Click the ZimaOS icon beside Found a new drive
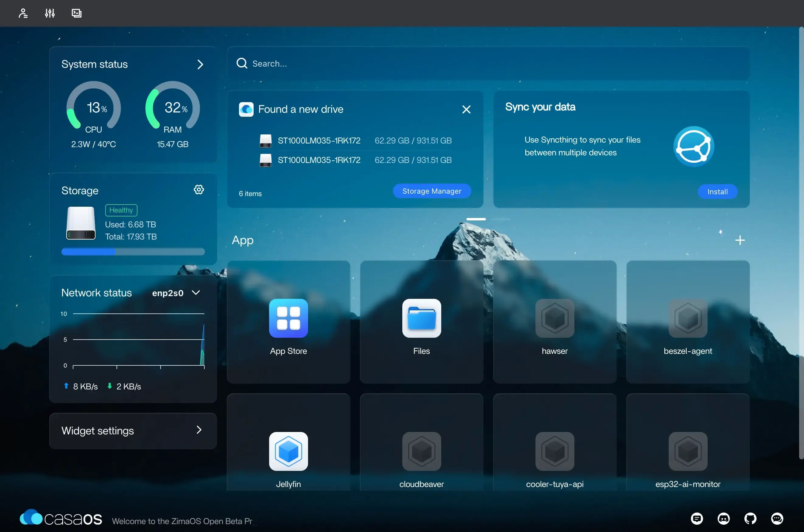 pos(246,109)
